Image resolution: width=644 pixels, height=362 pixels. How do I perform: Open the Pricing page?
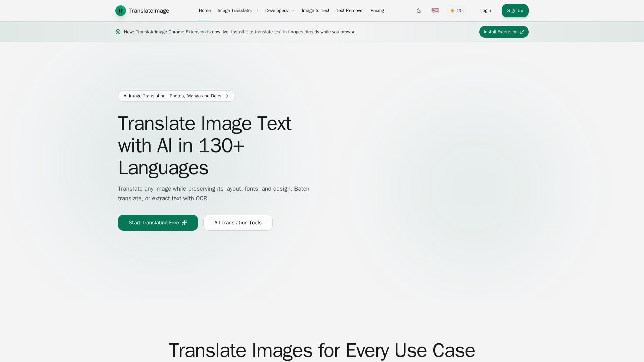pos(377,11)
